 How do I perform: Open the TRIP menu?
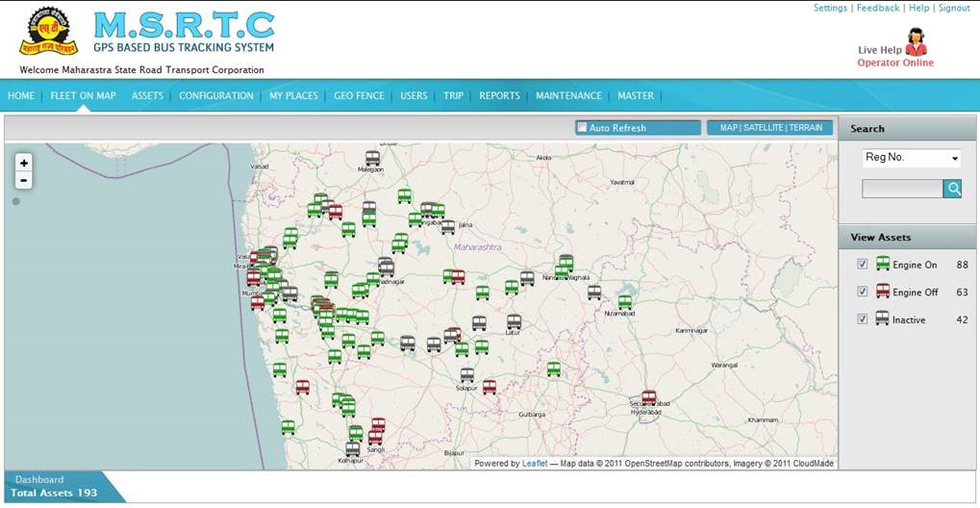point(454,95)
